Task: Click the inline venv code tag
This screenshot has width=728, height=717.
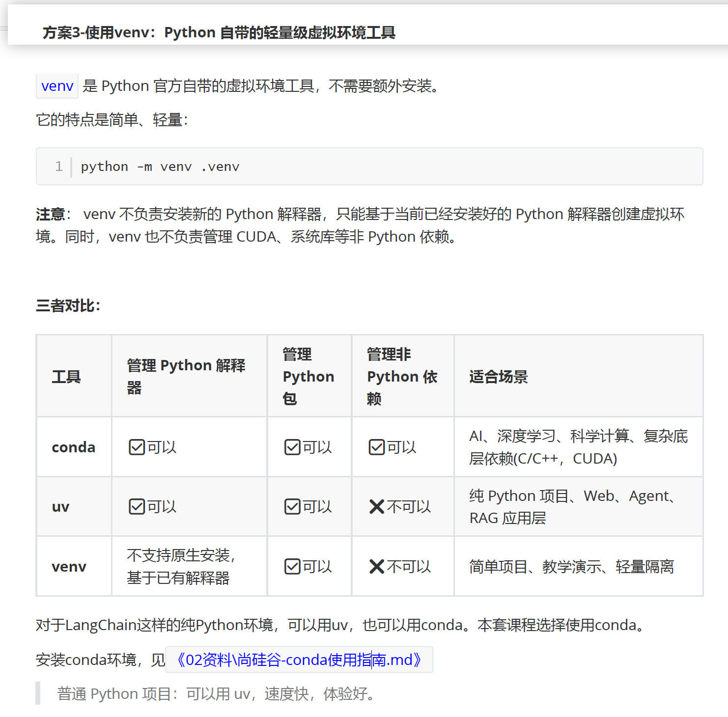Action: click(57, 86)
